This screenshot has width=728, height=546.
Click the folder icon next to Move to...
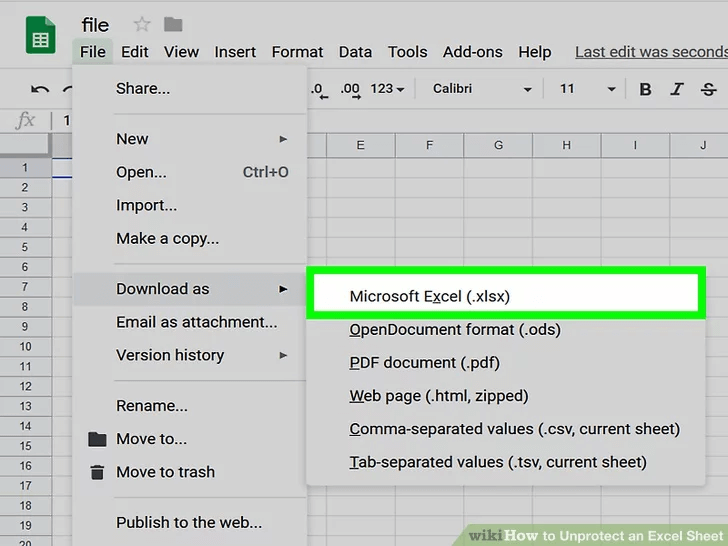pos(97,439)
